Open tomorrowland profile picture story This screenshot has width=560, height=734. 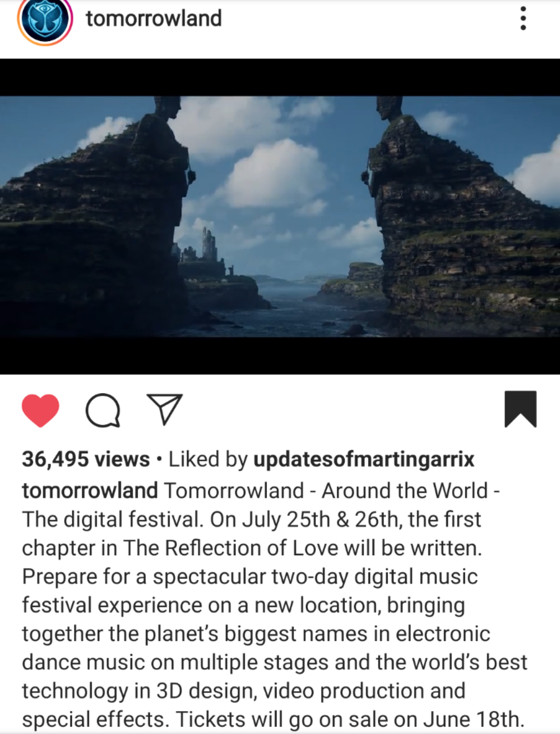(46, 20)
